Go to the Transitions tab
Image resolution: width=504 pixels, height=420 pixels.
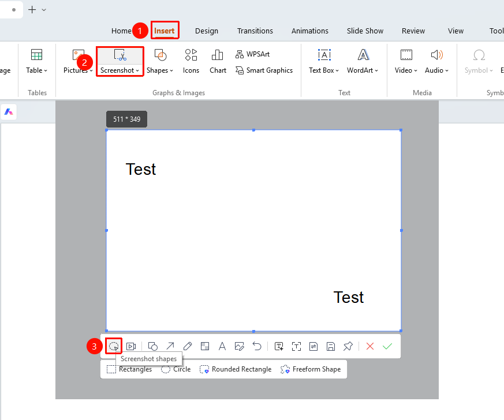pos(255,31)
